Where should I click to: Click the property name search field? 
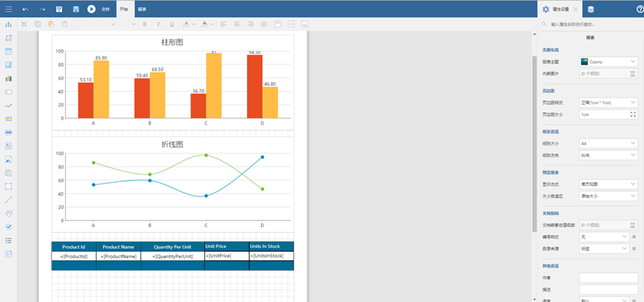[591, 24]
